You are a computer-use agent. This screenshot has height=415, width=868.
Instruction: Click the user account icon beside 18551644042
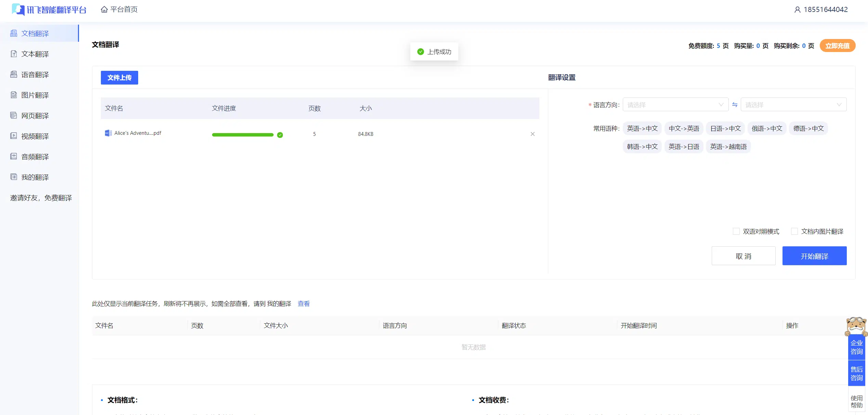coord(797,10)
